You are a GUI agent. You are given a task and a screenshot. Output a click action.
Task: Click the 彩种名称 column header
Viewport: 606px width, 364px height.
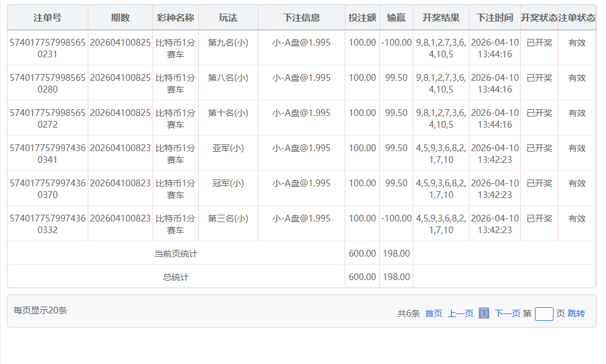(x=175, y=18)
